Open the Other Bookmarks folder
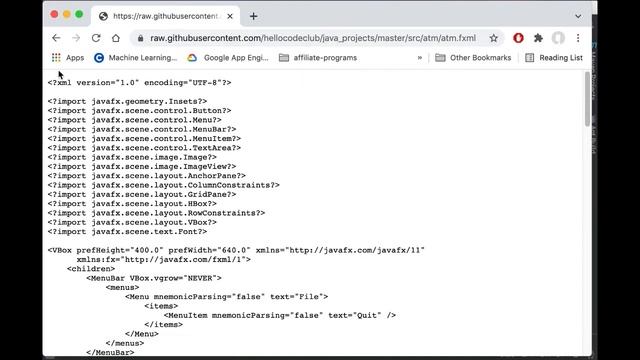Screen dimensions: 640x360 473,58
